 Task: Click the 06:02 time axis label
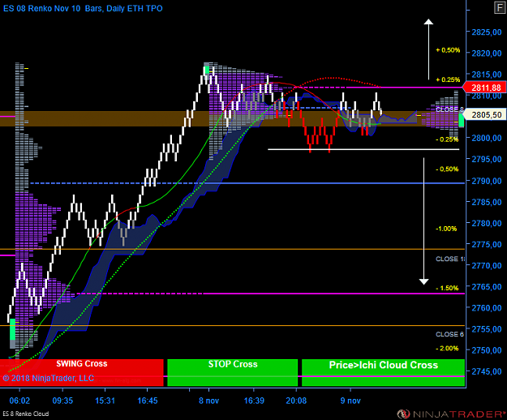pos(19,401)
